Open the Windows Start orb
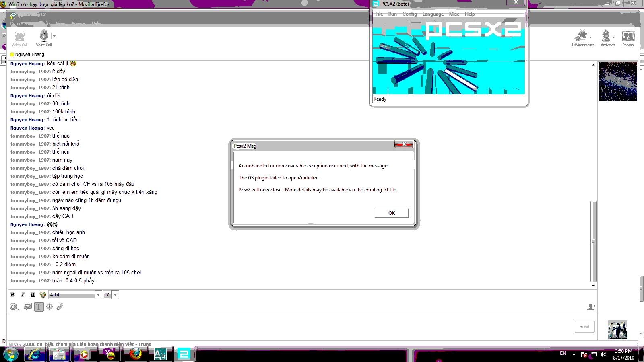644x362 pixels. coord(10,354)
